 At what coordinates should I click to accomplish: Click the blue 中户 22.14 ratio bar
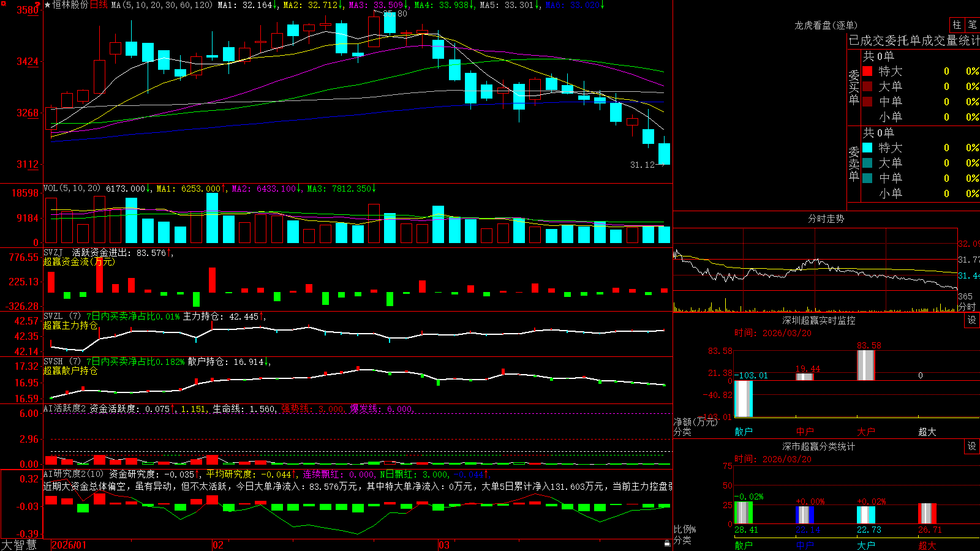(x=805, y=515)
